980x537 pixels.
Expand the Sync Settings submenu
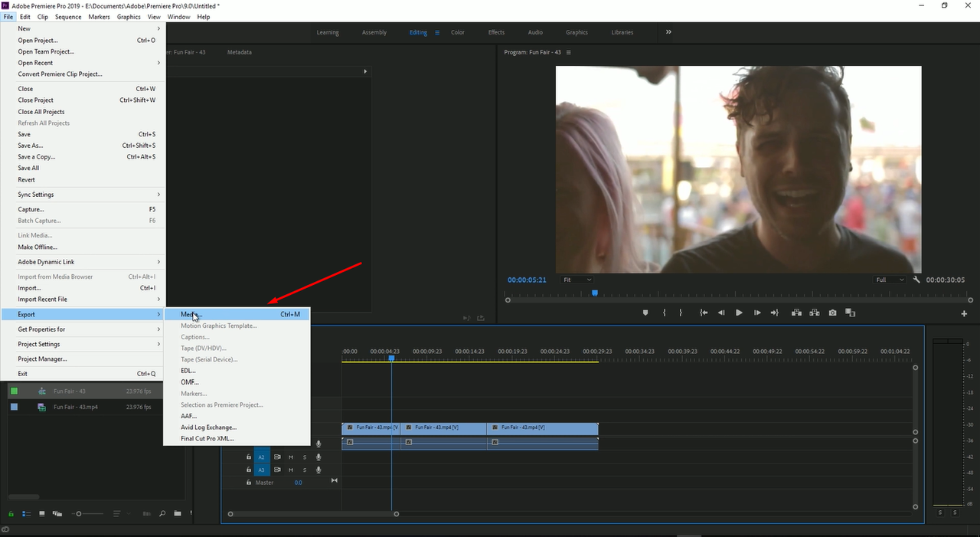pos(83,195)
